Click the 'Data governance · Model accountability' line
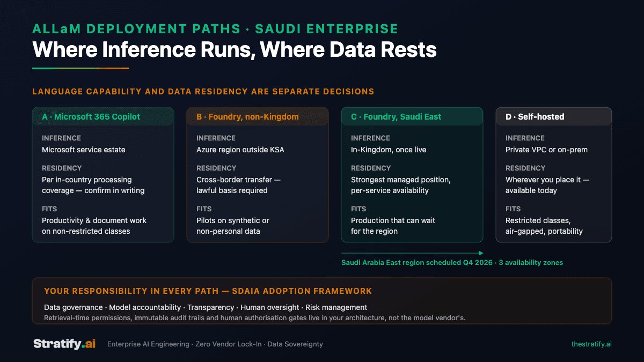644x362 pixels. point(206,307)
